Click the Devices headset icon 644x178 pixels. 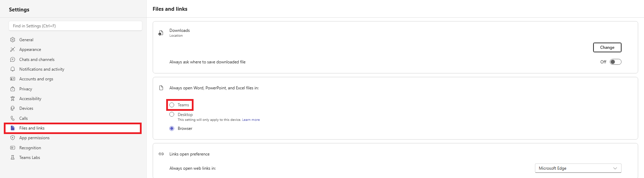pyautogui.click(x=13, y=108)
